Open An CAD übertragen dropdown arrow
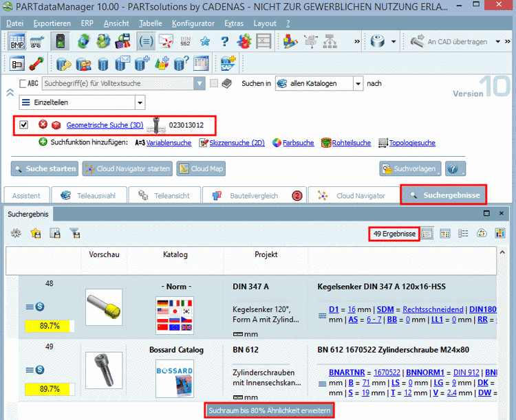This screenshot has width=516, height=420. click(x=498, y=41)
